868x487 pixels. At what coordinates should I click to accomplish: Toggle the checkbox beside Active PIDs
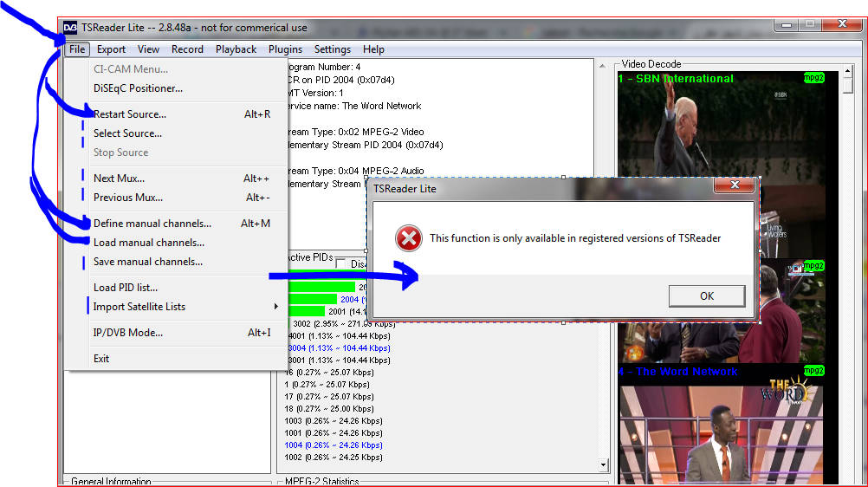point(341,264)
